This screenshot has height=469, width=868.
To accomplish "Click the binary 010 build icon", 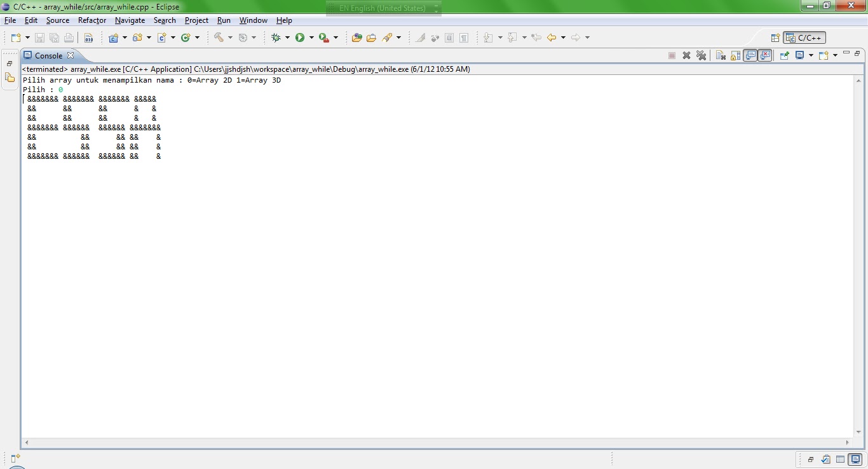I will (88, 37).
